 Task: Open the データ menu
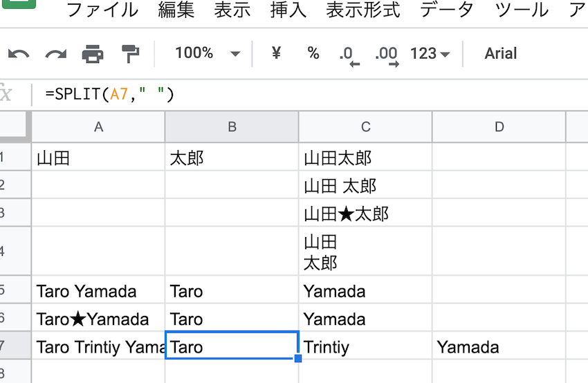tap(447, 10)
